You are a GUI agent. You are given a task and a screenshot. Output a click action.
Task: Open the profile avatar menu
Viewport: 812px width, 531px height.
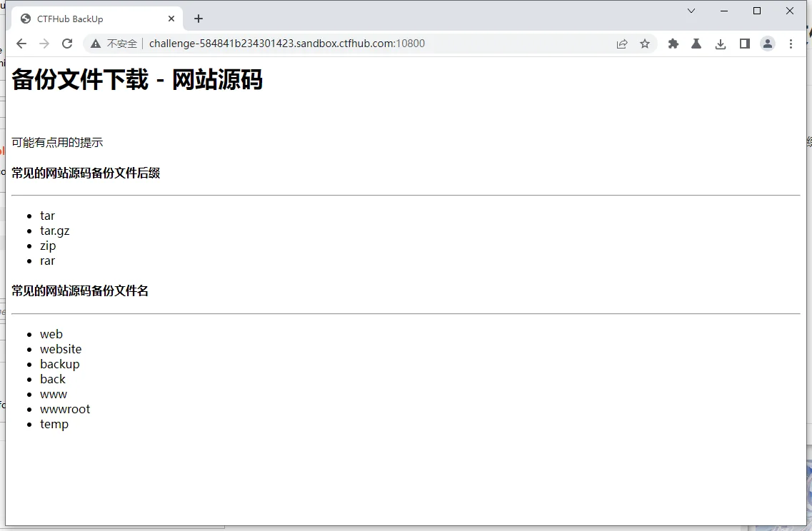tap(768, 44)
